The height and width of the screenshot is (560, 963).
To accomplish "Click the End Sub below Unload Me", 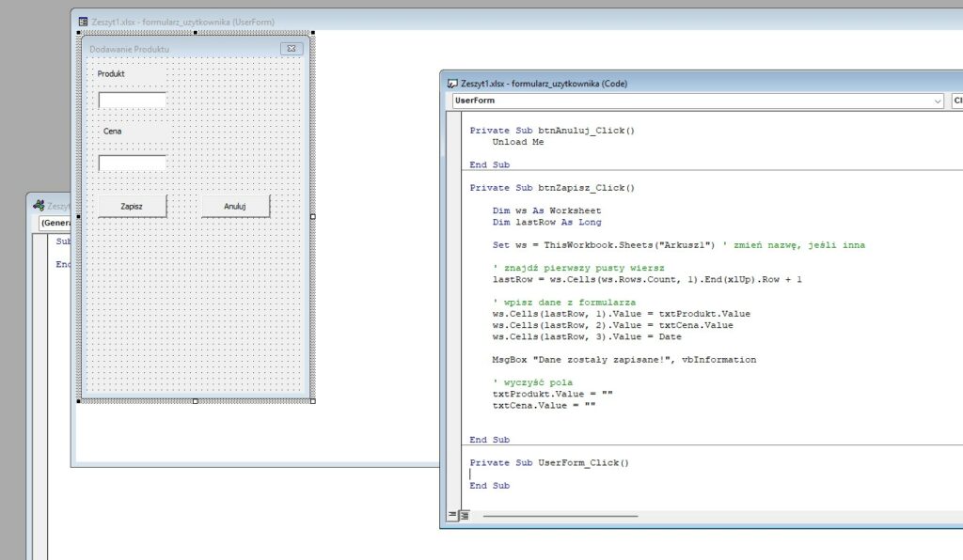I will pos(489,164).
